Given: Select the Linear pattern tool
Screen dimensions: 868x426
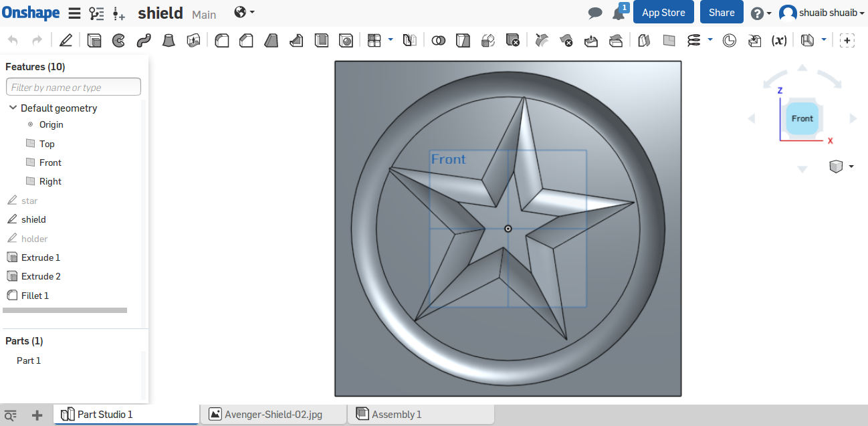Looking at the screenshot, I should tap(374, 41).
